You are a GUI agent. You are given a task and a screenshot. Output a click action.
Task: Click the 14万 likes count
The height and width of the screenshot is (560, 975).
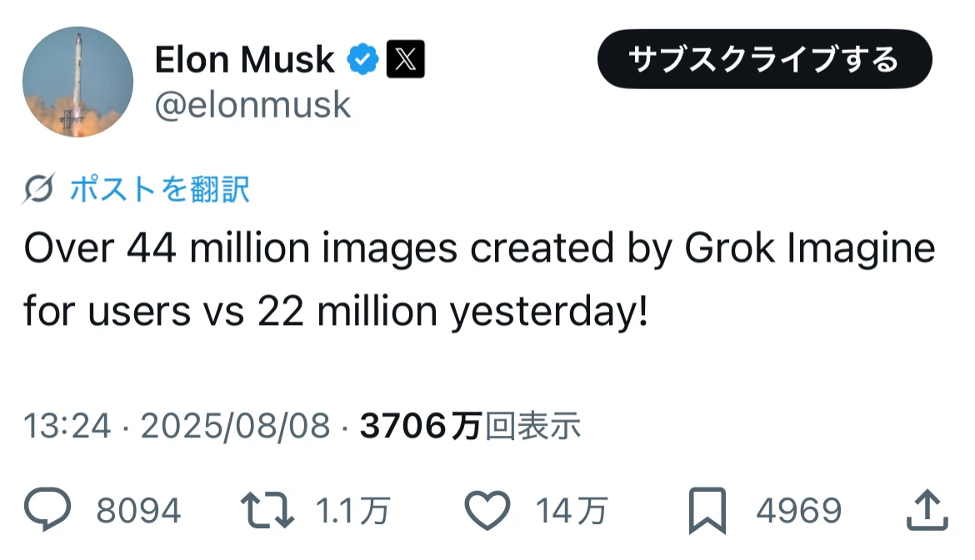tap(571, 511)
